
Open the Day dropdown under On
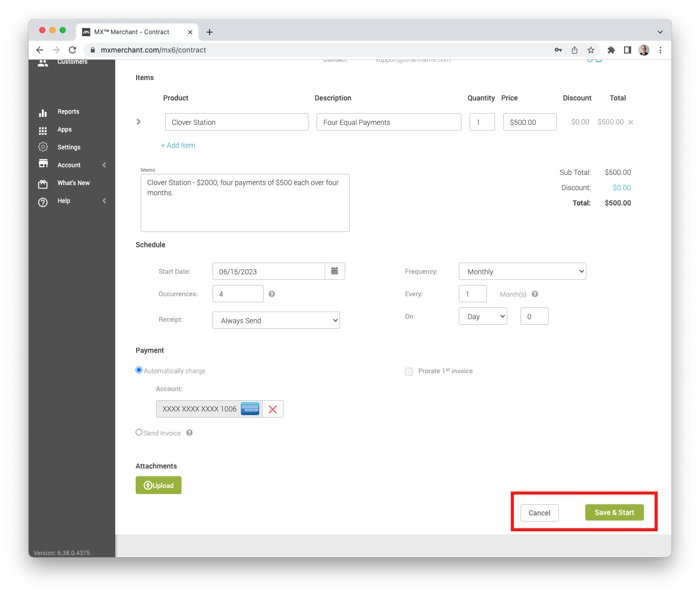(x=482, y=316)
